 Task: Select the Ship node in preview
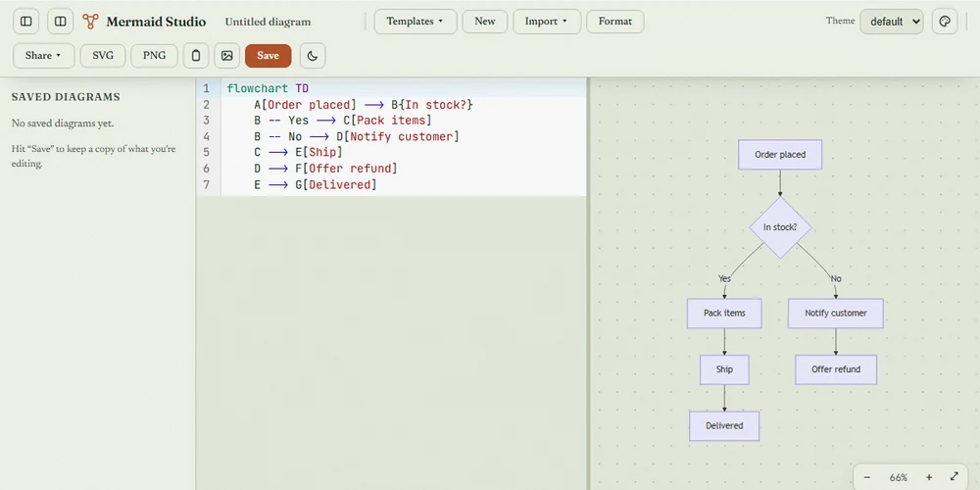[724, 369]
